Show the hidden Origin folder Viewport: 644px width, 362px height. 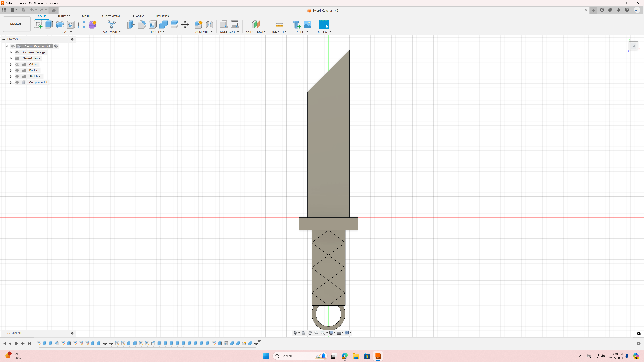pyautogui.click(x=17, y=65)
